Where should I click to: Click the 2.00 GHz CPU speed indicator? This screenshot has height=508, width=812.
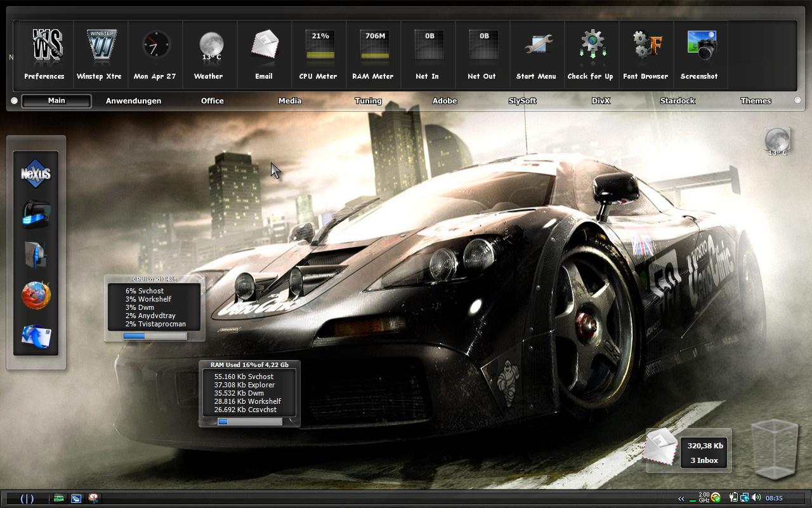[x=704, y=498]
